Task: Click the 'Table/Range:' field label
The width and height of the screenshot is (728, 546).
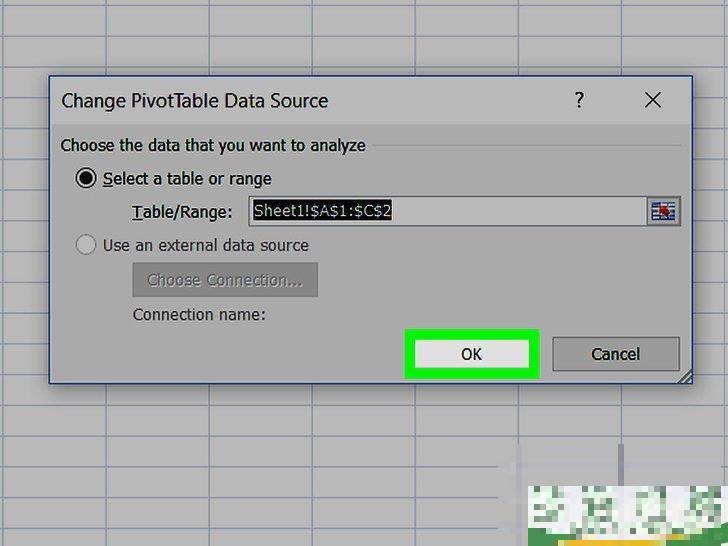Action: click(182, 211)
